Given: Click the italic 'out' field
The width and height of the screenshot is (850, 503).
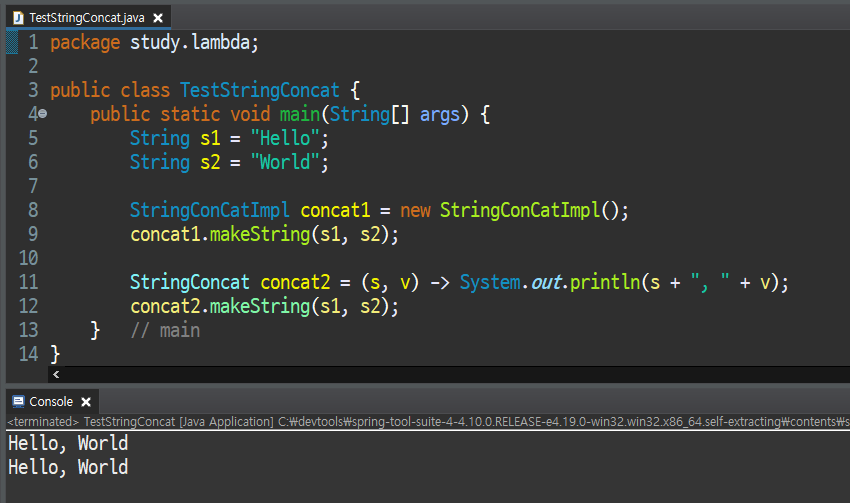Looking at the screenshot, I should pos(546,282).
